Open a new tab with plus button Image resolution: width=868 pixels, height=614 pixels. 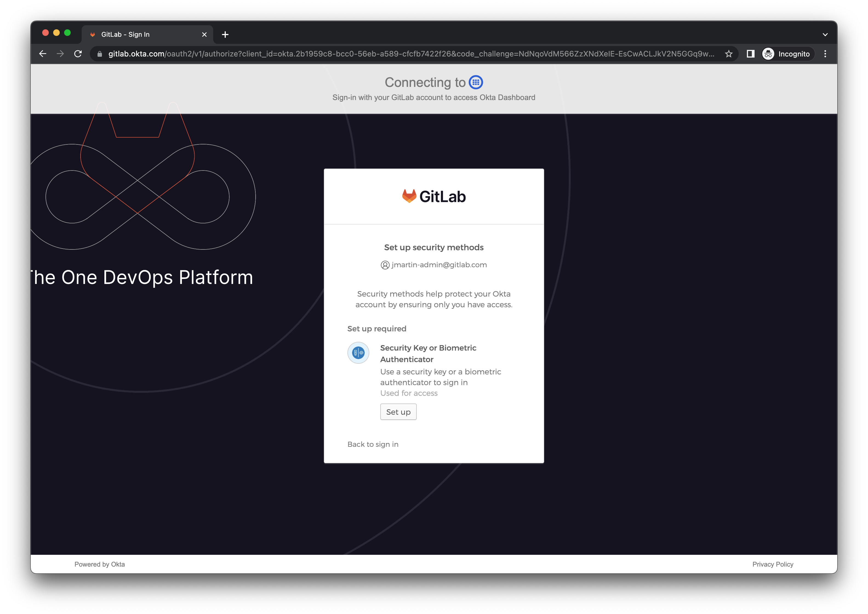point(225,35)
